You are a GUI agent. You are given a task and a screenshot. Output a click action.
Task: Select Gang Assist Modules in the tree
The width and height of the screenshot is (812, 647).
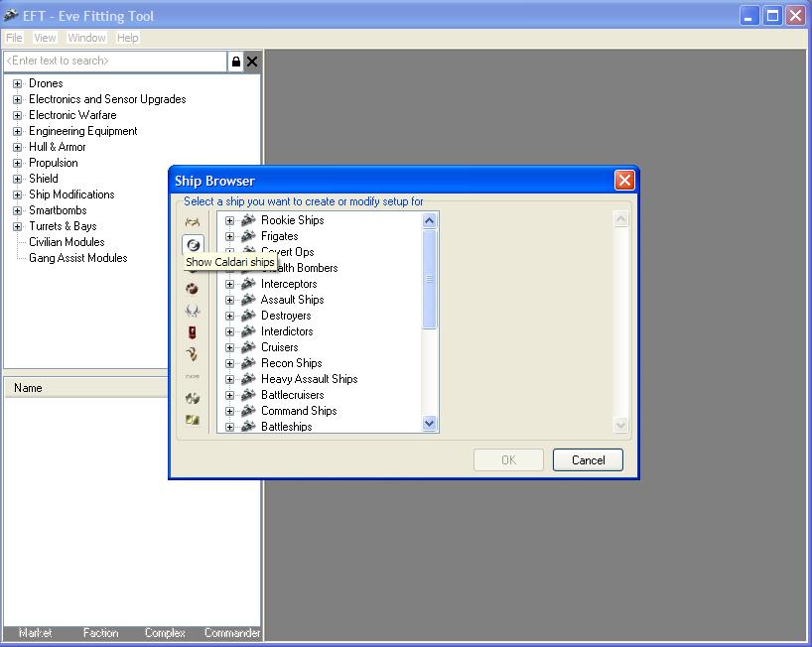(x=78, y=258)
